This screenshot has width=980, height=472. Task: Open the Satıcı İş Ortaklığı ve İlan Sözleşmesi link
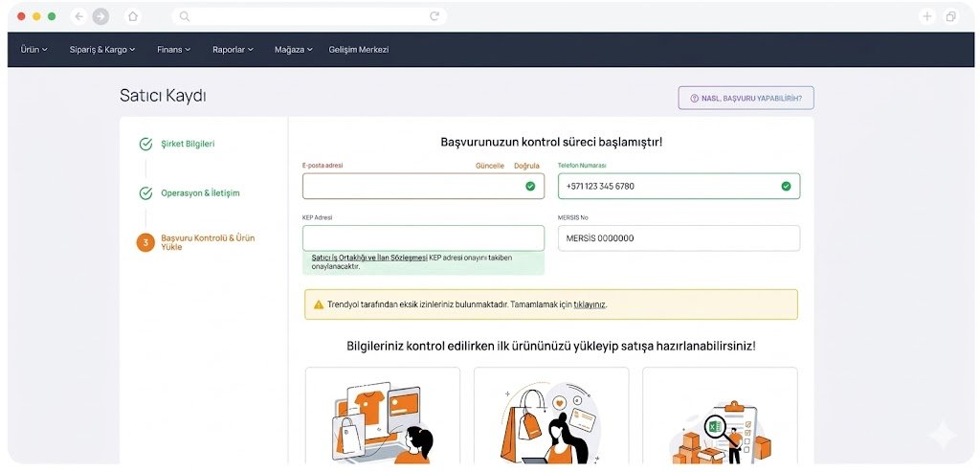coord(368,258)
